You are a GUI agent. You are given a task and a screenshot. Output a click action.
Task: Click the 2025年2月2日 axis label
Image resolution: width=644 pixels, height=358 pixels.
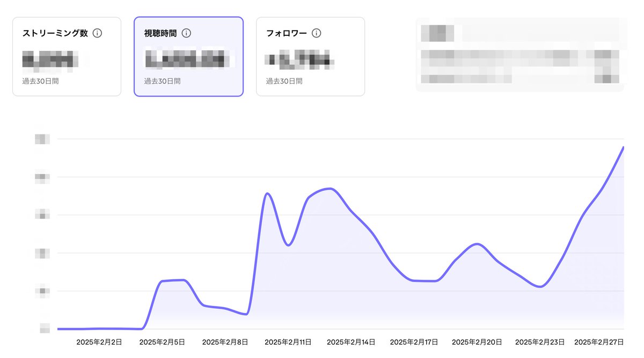click(x=99, y=342)
